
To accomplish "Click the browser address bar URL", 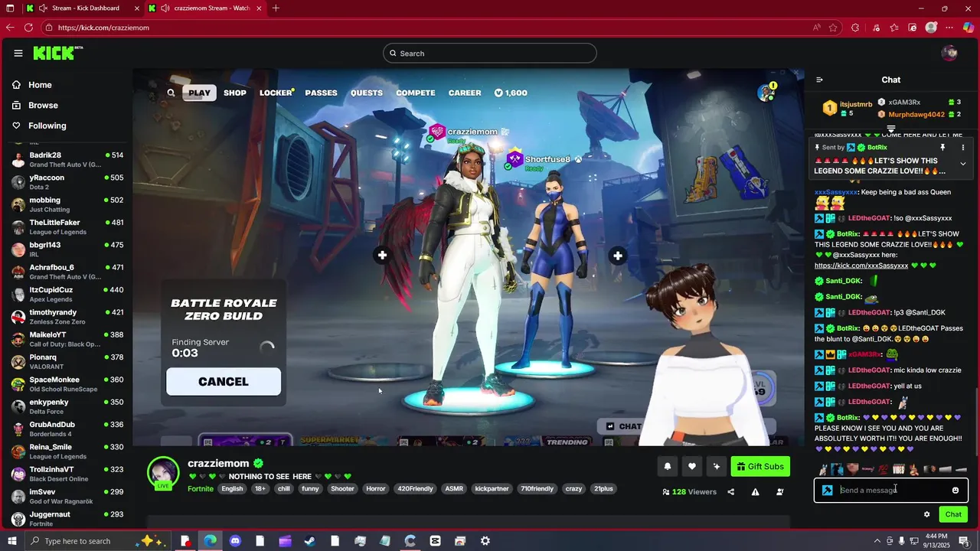I will point(103,28).
